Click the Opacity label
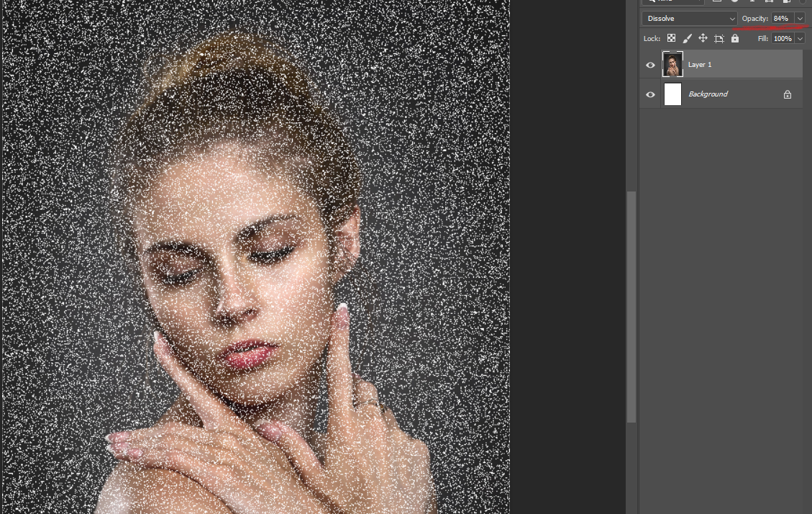The image size is (812, 514). click(754, 19)
